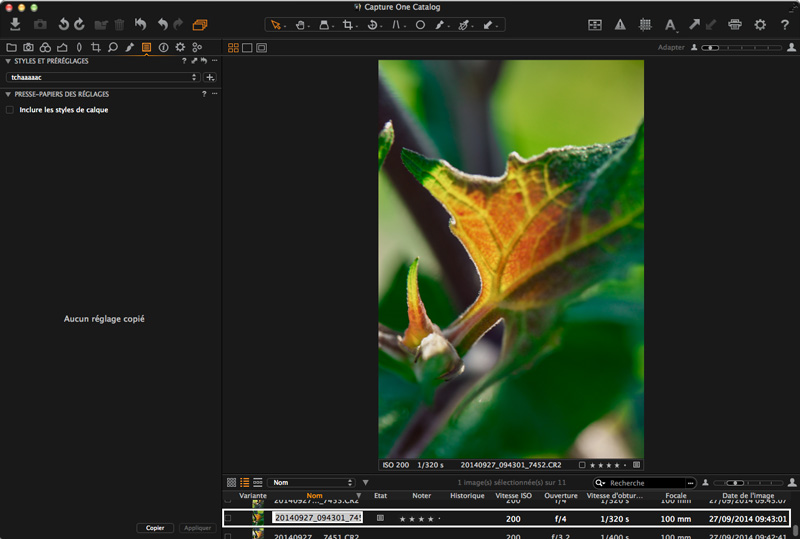
Task: Toggle the proof margin viewer mode
Action: 261,47
